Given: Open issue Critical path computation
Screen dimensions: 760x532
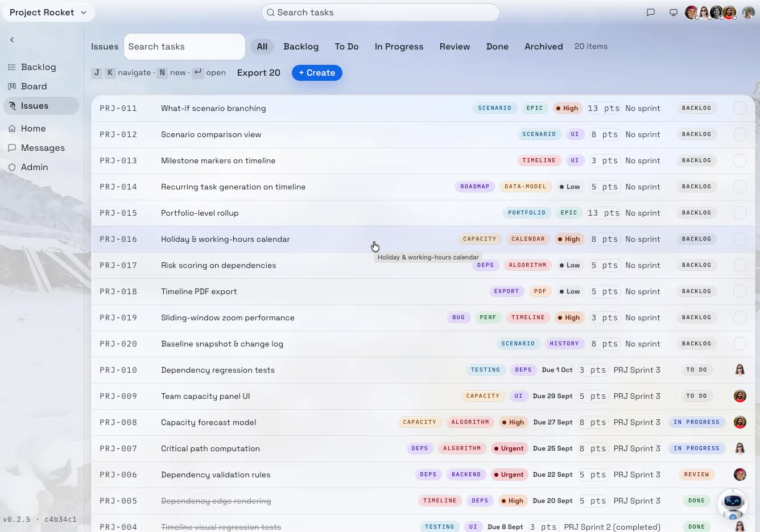Looking at the screenshot, I should pos(210,448).
